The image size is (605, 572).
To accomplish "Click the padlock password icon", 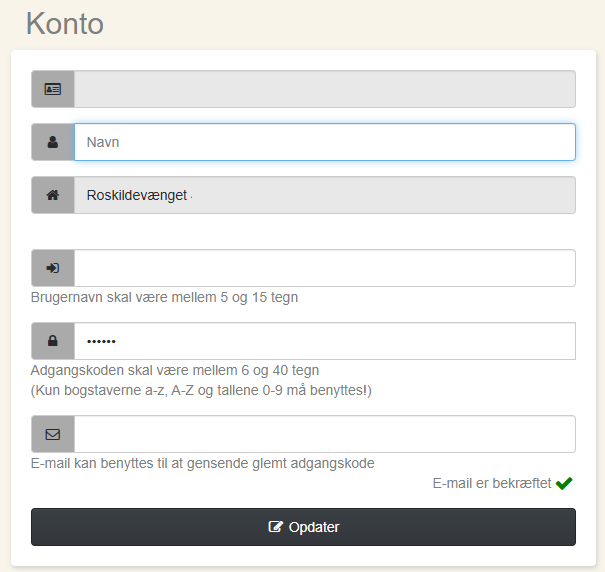I will 53,341.
